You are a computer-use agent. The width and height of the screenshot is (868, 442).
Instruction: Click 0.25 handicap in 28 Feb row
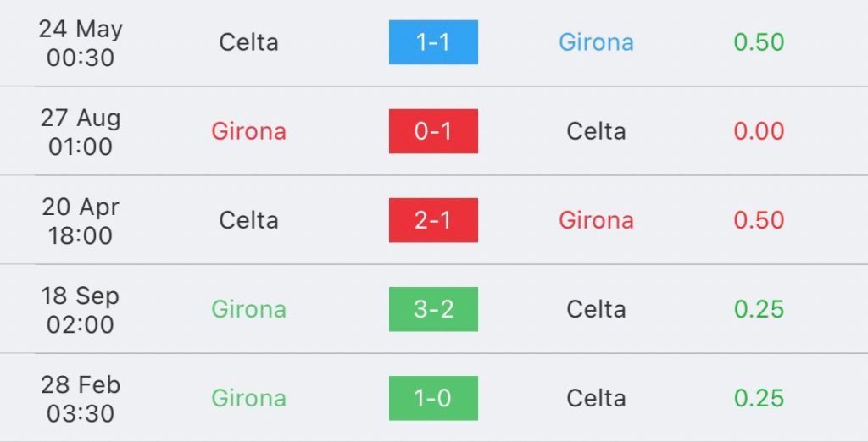point(759,398)
